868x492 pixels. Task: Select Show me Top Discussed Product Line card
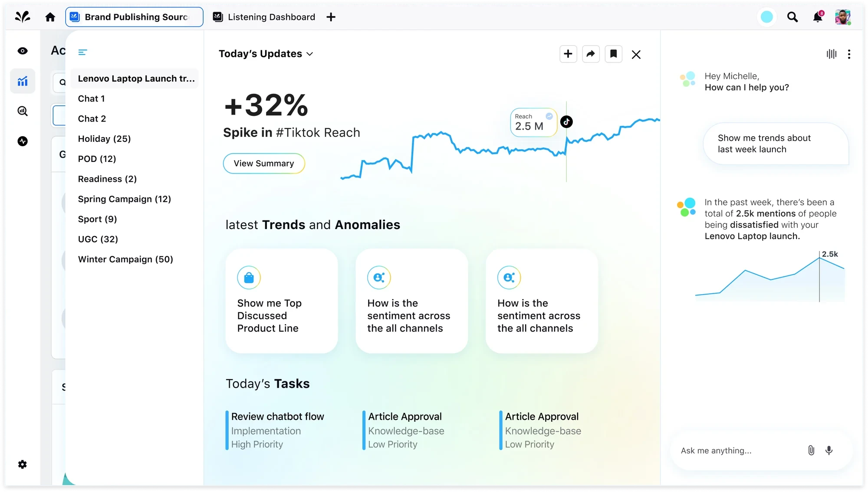pos(282,301)
